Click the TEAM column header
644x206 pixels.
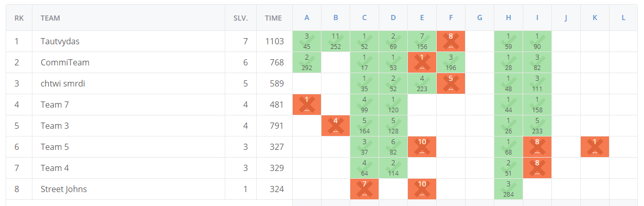click(x=50, y=18)
